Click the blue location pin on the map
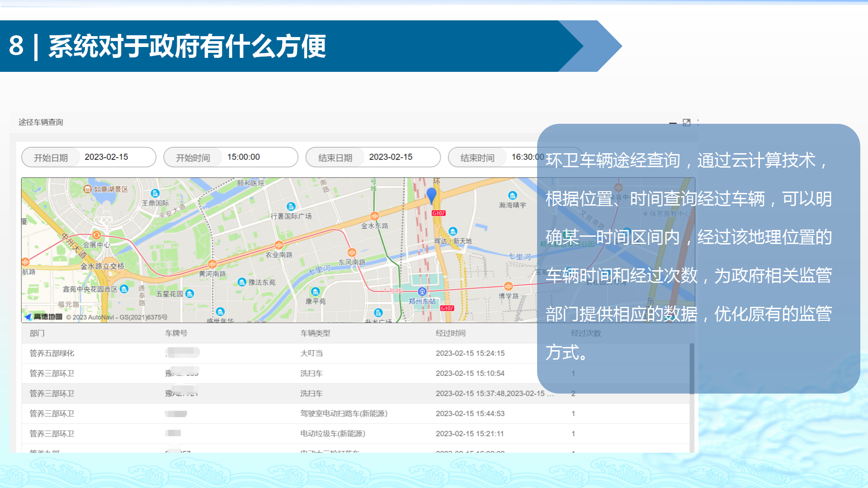This screenshot has height=488, width=868. pyautogui.click(x=431, y=196)
